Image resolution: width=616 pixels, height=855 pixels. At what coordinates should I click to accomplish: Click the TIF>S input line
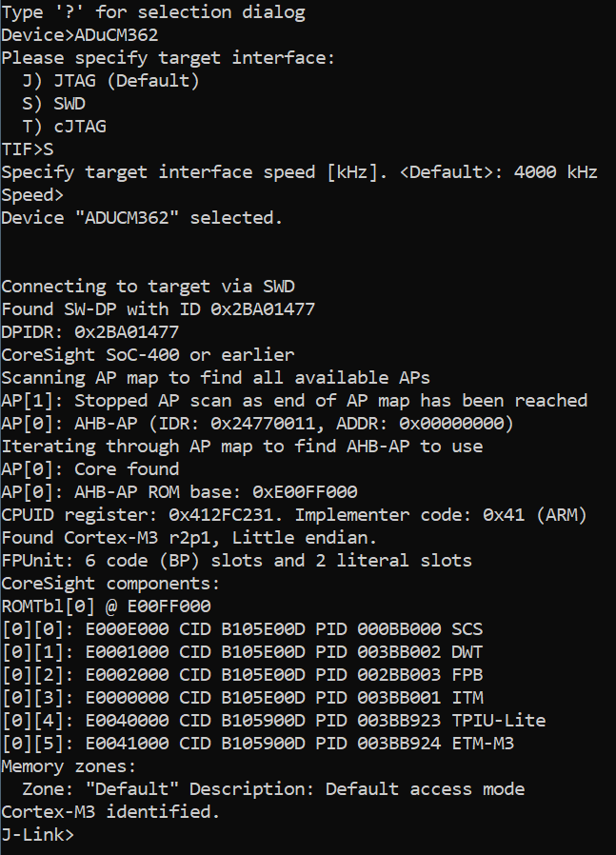tap(28, 149)
